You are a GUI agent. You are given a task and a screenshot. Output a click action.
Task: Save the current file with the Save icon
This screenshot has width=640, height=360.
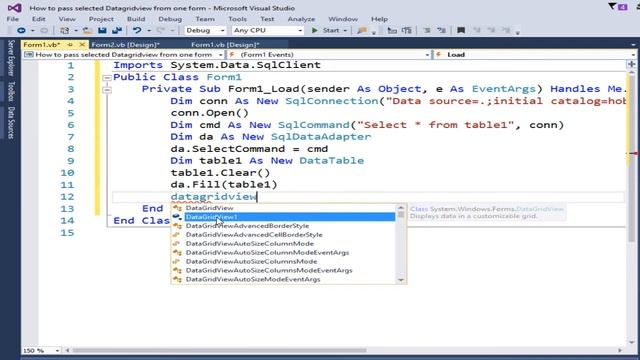[102, 30]
